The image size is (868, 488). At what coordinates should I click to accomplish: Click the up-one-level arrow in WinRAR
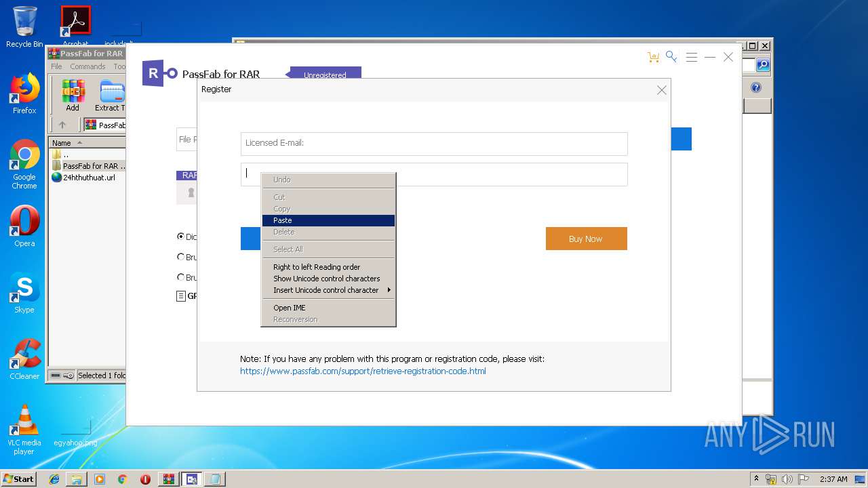click(x=62, y=125)
